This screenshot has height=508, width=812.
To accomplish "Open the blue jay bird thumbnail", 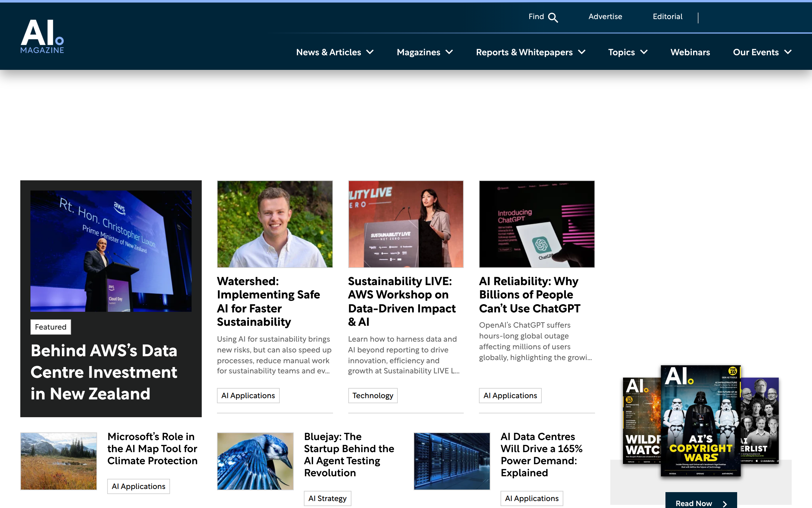I will 255,461.
